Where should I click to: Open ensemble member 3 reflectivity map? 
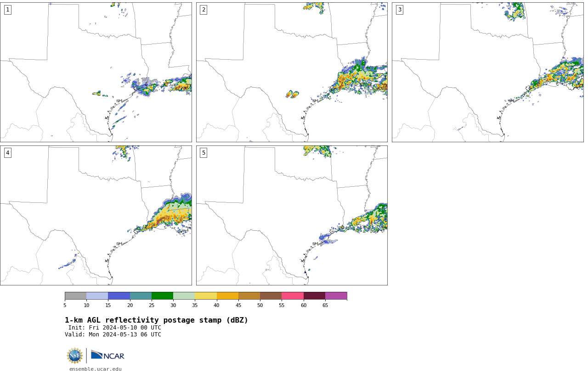[x=488, y=72]
